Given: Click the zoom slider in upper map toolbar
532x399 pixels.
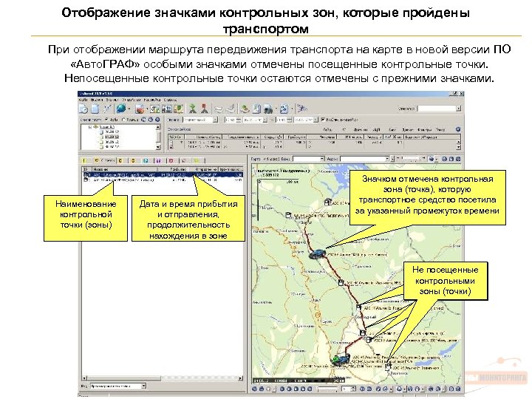Looking at the screenshot, I should (411, 159).
